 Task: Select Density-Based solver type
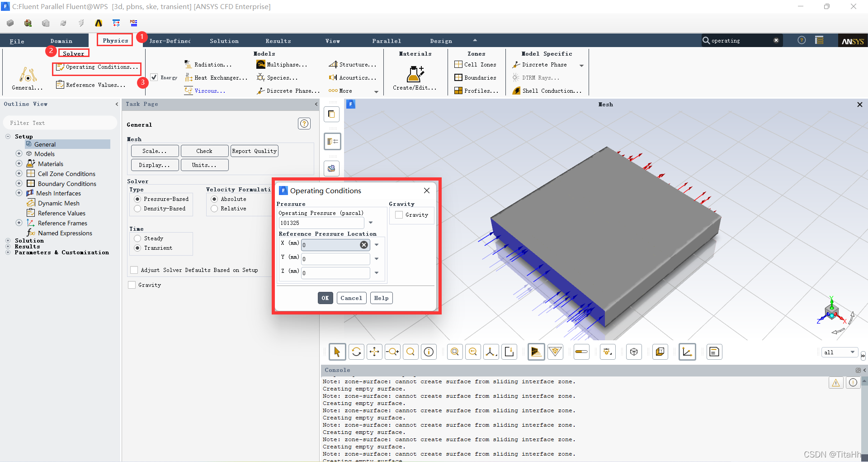point(137,209)
